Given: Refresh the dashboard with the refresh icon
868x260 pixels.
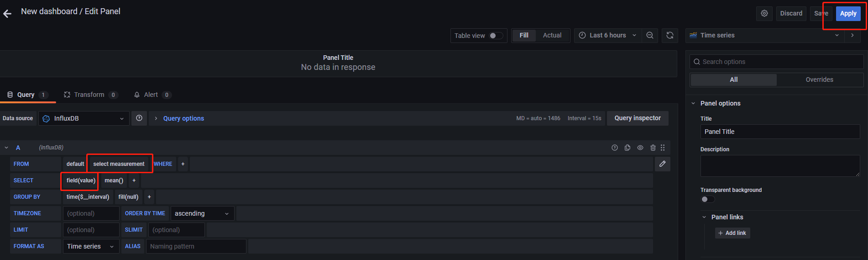Looking at the screenshot, I should click(x=670, y=35).
